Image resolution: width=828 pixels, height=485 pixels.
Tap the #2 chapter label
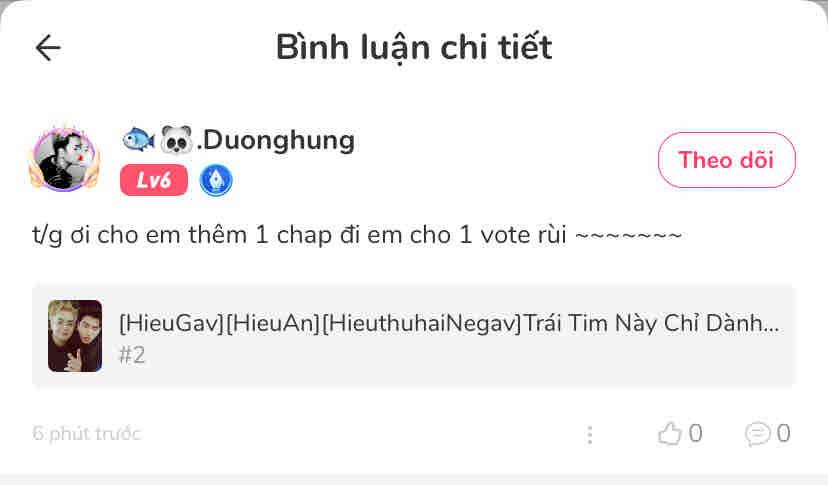click(x=132, y=355)
